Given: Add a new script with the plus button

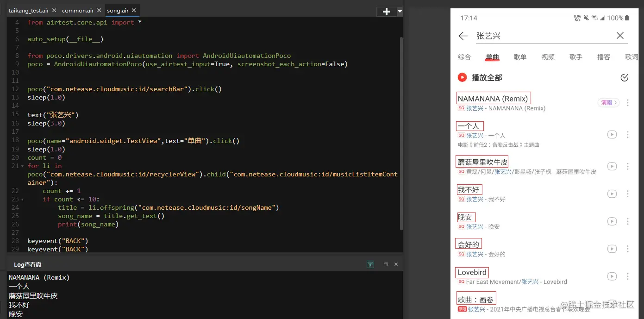Looking at the screenshot, I should (x=387, y=12).
